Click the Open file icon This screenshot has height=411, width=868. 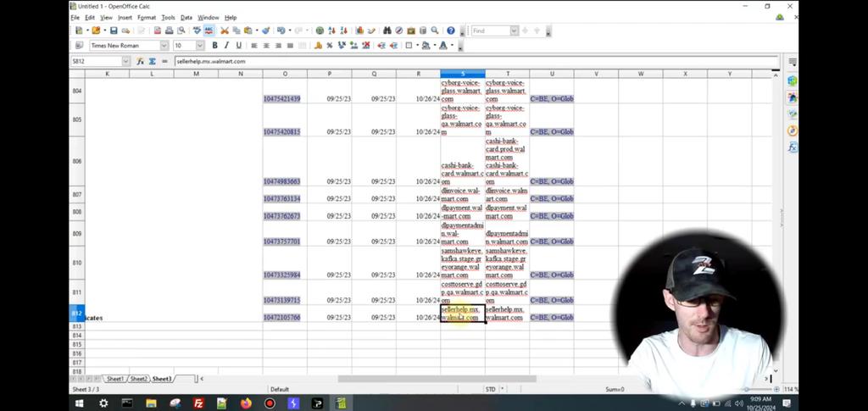pos(96,31)
